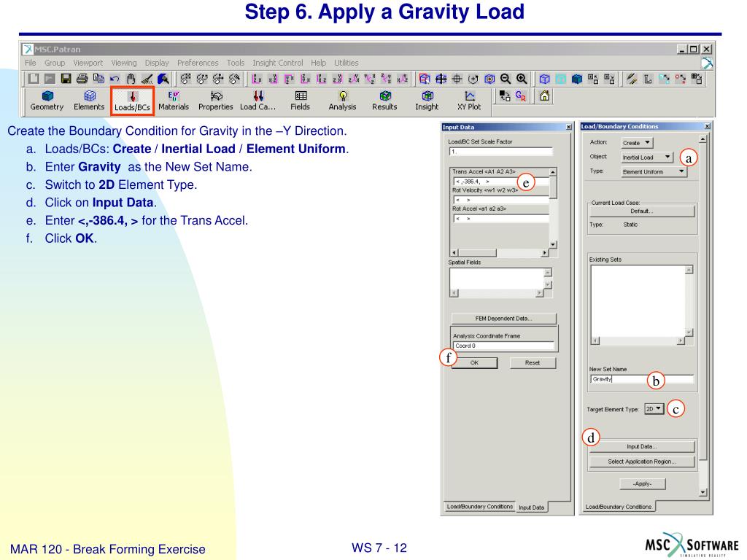Click the New Set Name field
747x560 pixels.
click(x=642, y=379)
